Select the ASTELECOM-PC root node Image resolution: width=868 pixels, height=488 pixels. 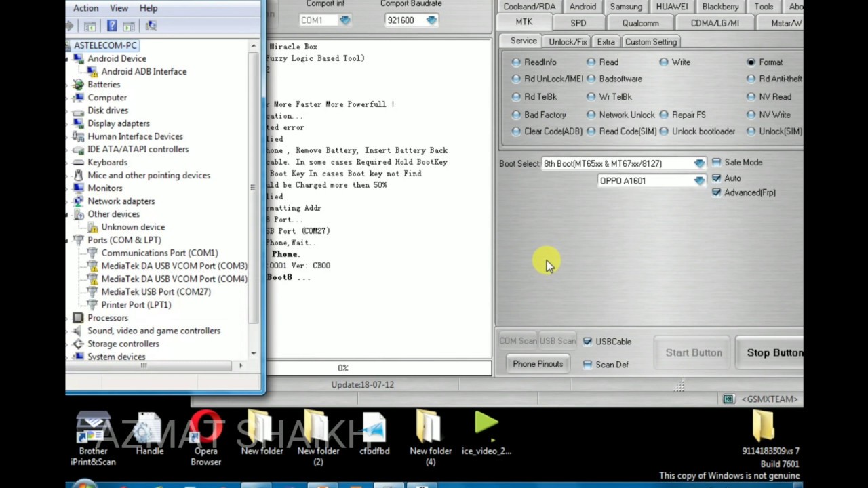105,45
